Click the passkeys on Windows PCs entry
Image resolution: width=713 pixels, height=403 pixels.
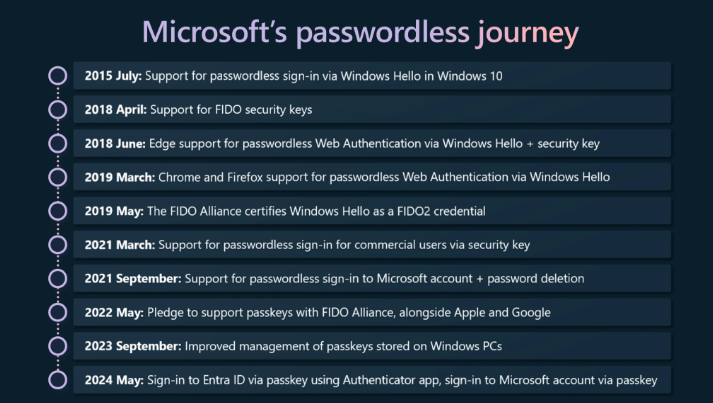372,346
